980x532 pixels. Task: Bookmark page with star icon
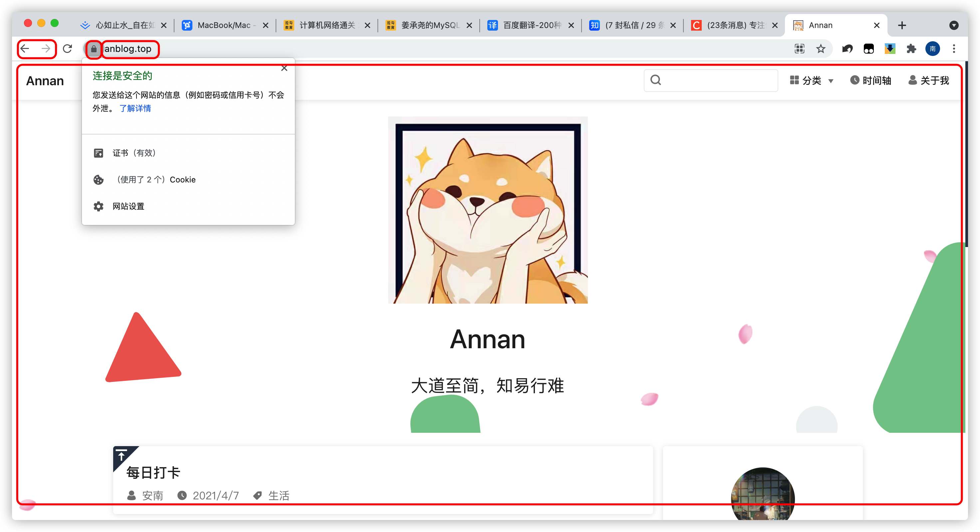pyautogui.click(x=821, y=49)
